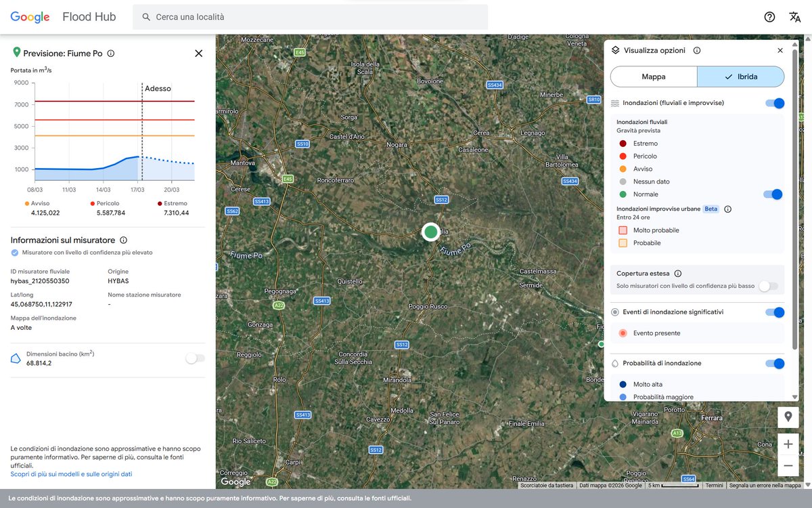Screen dimensions: 812x508
Task: Click the Google watermark logo on map
Action: click(x=235, y=482)
